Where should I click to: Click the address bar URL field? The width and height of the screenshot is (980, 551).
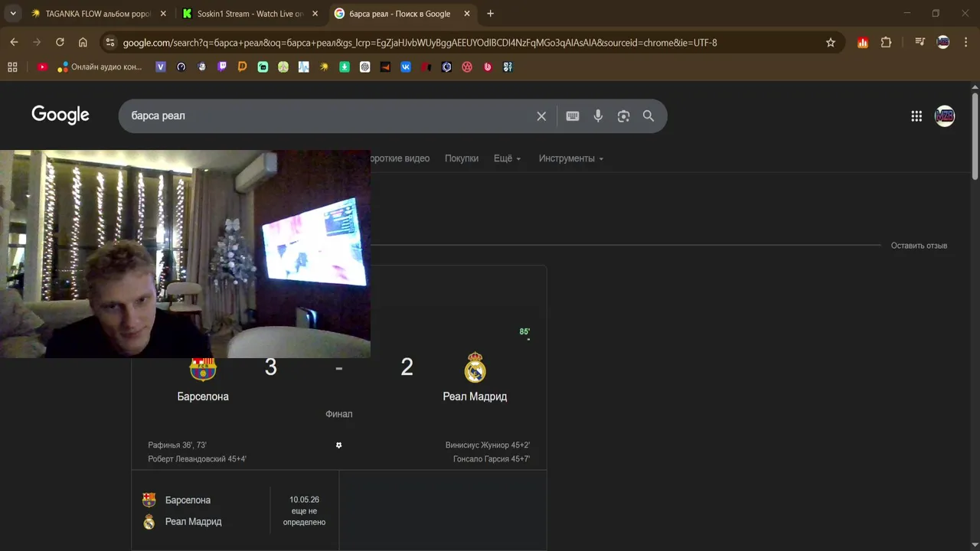[471, 42]
